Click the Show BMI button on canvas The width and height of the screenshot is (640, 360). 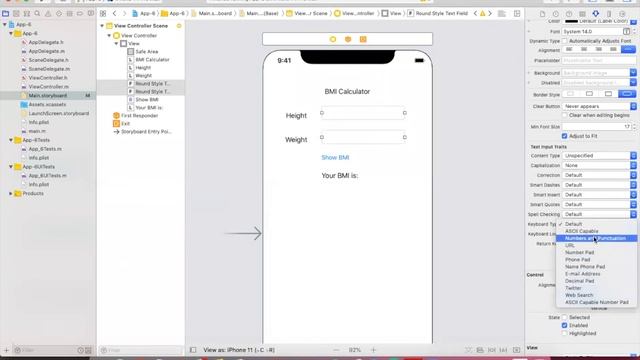coord(335,158)
